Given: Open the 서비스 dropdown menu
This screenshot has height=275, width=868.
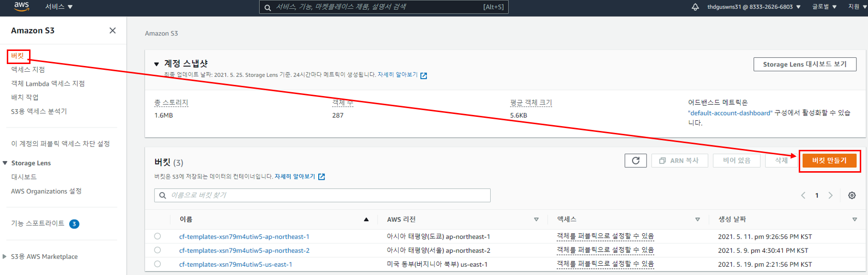Looking at the screenshot, I should pos(59,7).
